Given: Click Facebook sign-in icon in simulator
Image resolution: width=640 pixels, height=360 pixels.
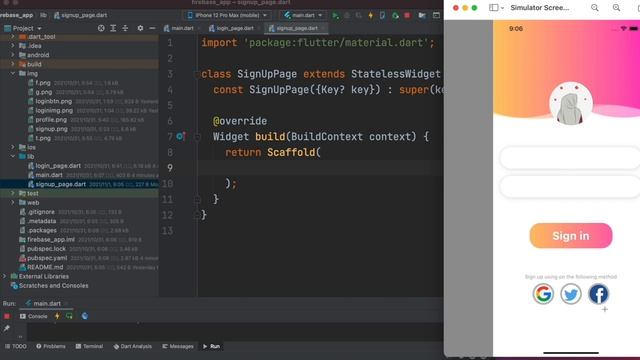Looking at the screenshot, I should click(x=598, y=294).
